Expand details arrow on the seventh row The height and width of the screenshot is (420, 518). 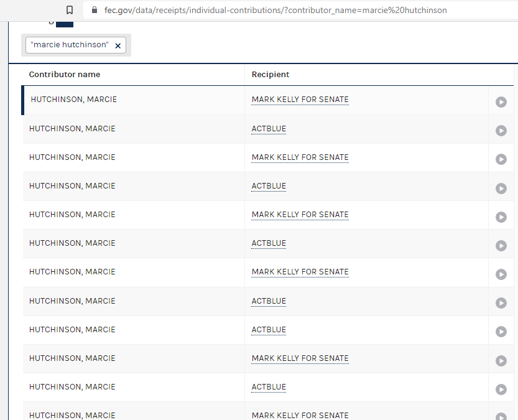click(501, 274)
